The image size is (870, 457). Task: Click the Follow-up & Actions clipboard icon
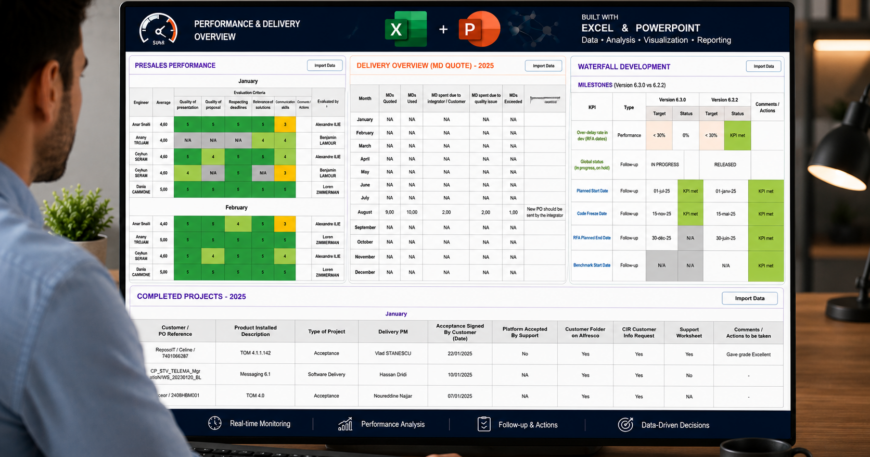484,424
